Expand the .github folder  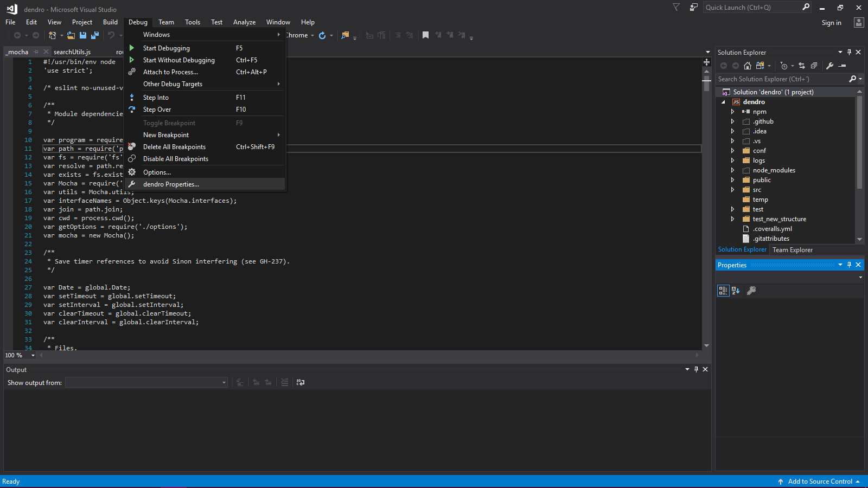tap(732, 121)
